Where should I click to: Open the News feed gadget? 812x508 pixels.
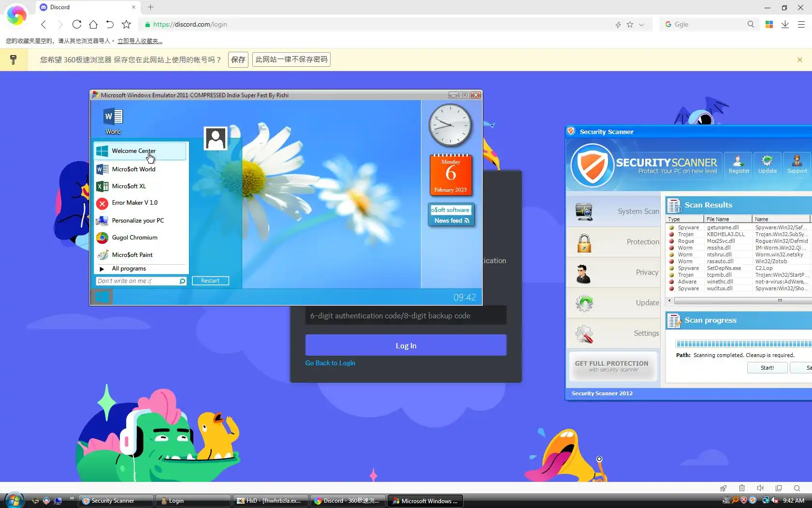(x=451, y=215)
